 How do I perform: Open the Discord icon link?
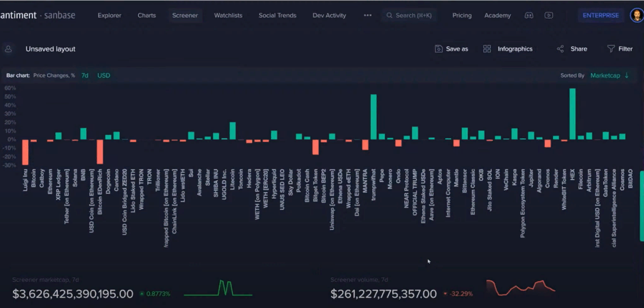(x=529, y=15)
